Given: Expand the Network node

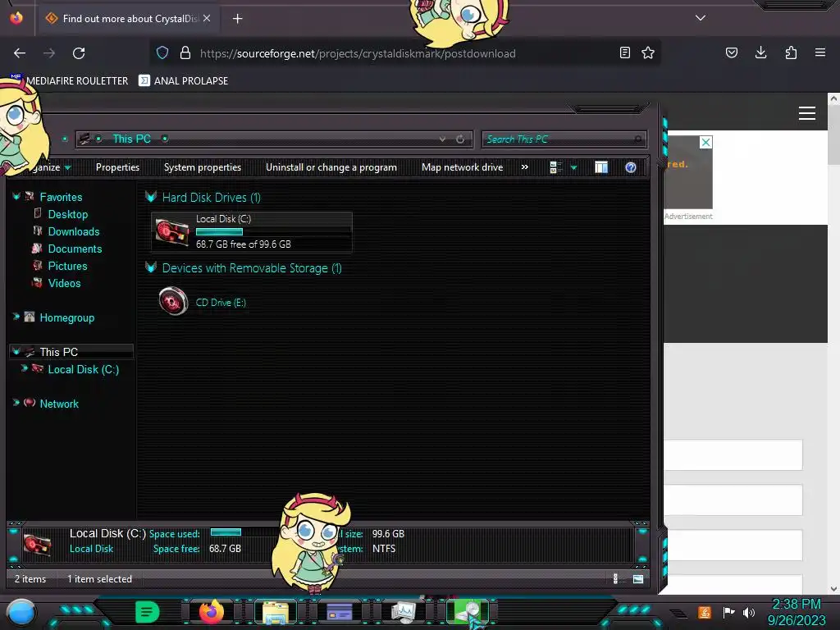Looking at the screenshot, I should point(16,403).
